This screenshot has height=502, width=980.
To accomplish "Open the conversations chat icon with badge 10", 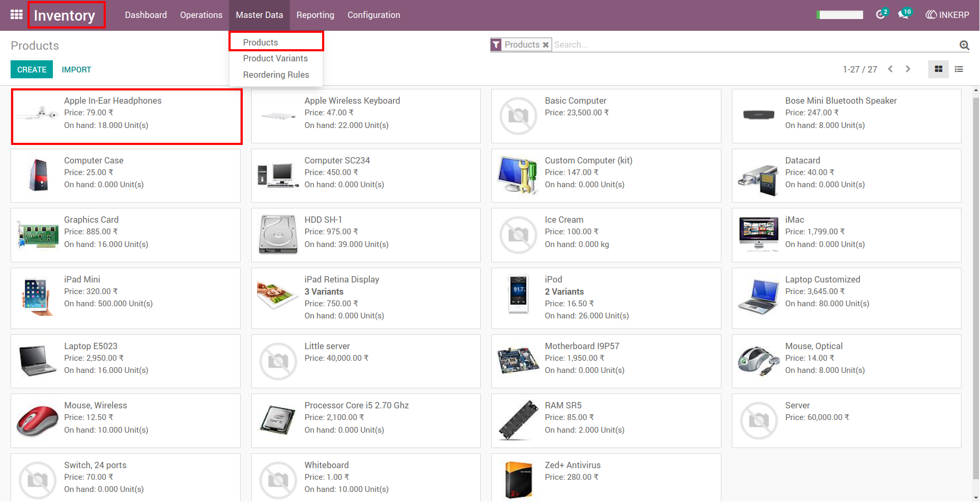I will pos(904,14).
